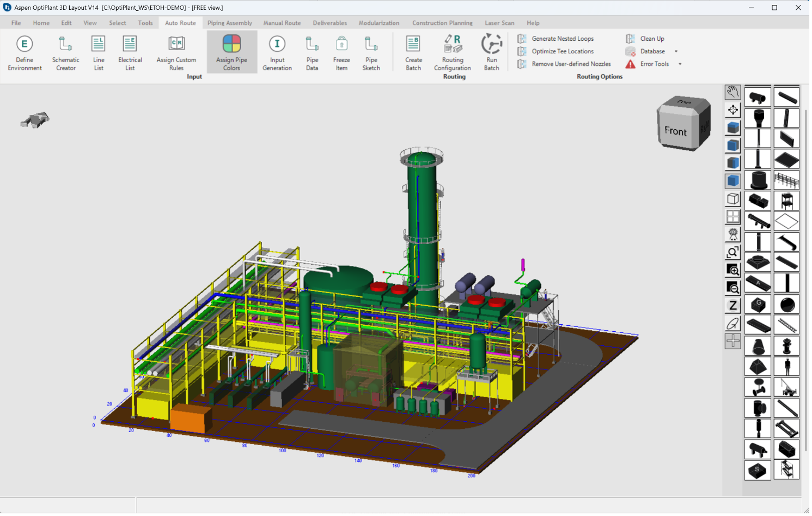
Task: Switch to the Manual Route tab
Action: (x=282, y=23)
